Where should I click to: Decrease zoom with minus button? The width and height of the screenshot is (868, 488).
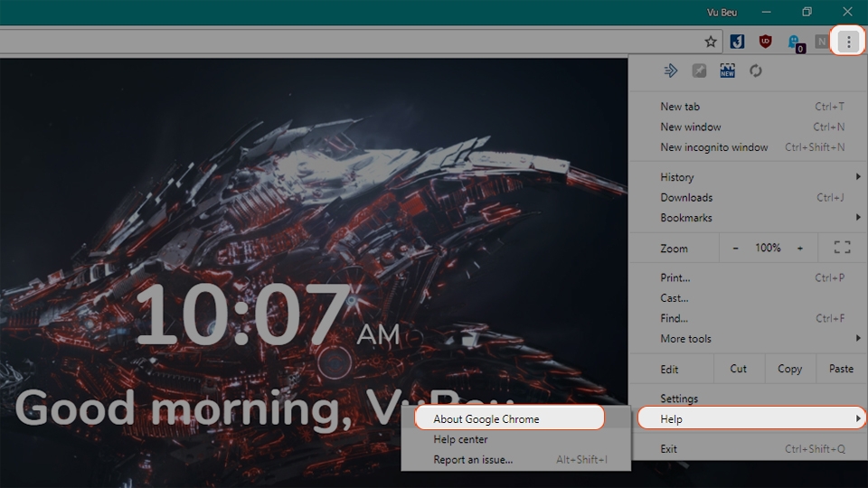735,249
